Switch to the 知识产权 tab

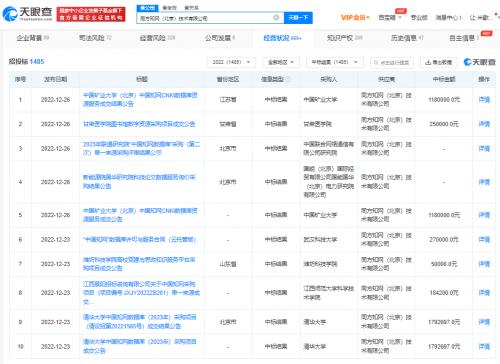tap(344, 38)
